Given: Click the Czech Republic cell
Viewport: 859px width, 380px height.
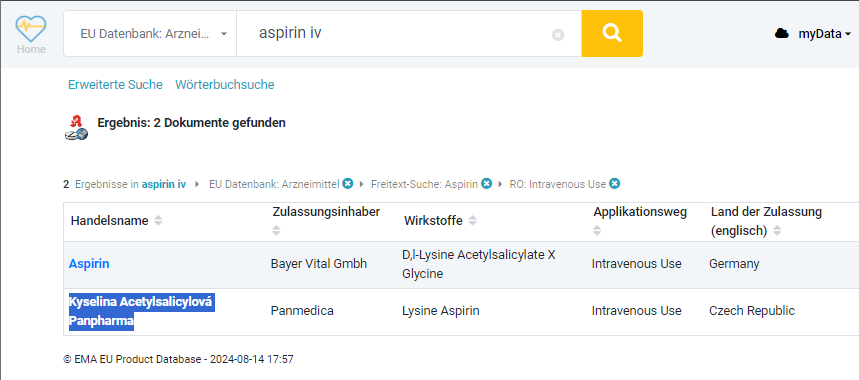Looking at the screenshot, I should [752, 311].
